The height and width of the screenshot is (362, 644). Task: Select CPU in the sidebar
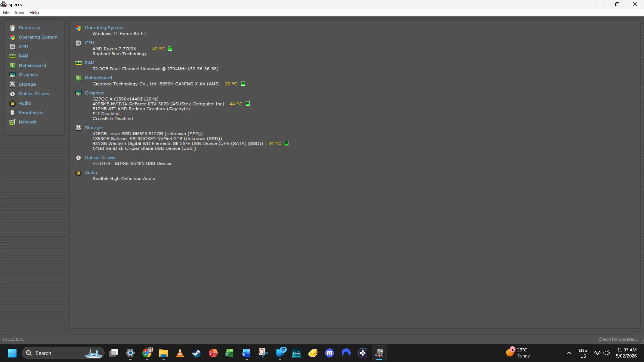coord(23,47)
